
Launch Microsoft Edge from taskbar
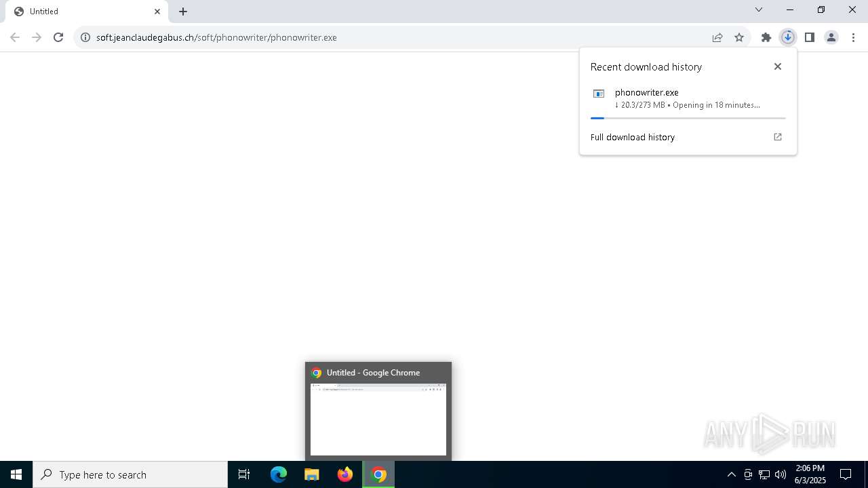click(x=279, y=474)
